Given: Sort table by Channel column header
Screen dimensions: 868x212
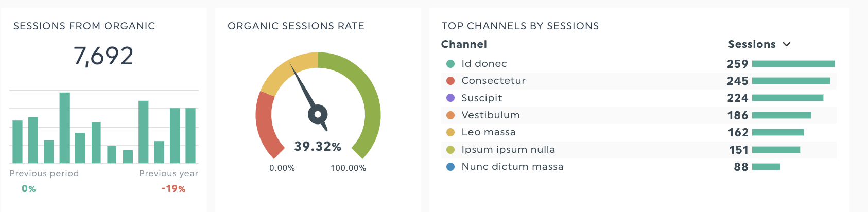Looking at the screenshot, I should pyautogui.click(x=464, y=44).
